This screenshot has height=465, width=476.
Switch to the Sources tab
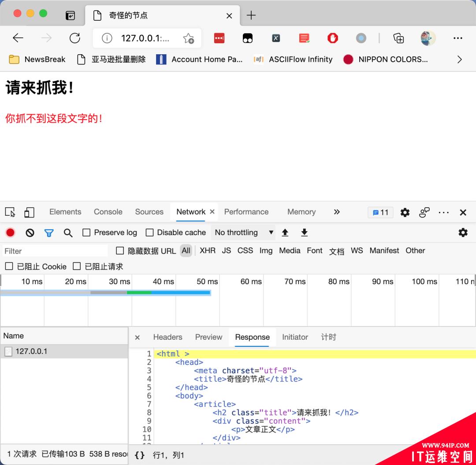point(149,212)
